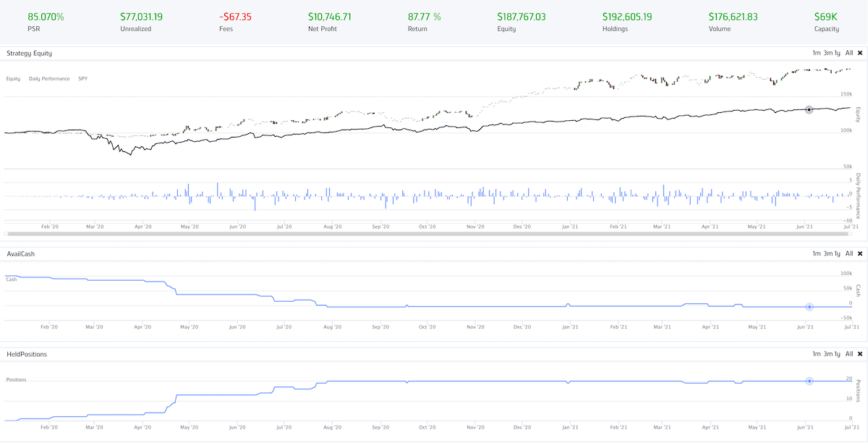Select 1y range on Strategy Equity

pos(838,53)
